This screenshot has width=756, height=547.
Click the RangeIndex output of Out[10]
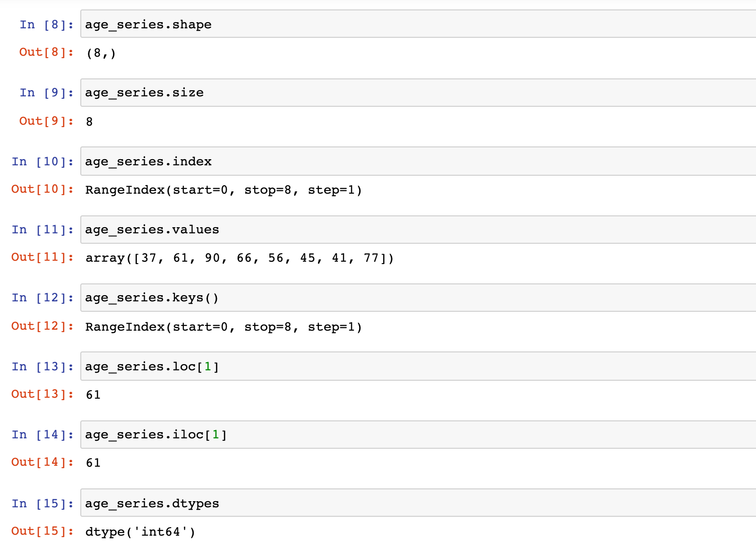[223, 190]
